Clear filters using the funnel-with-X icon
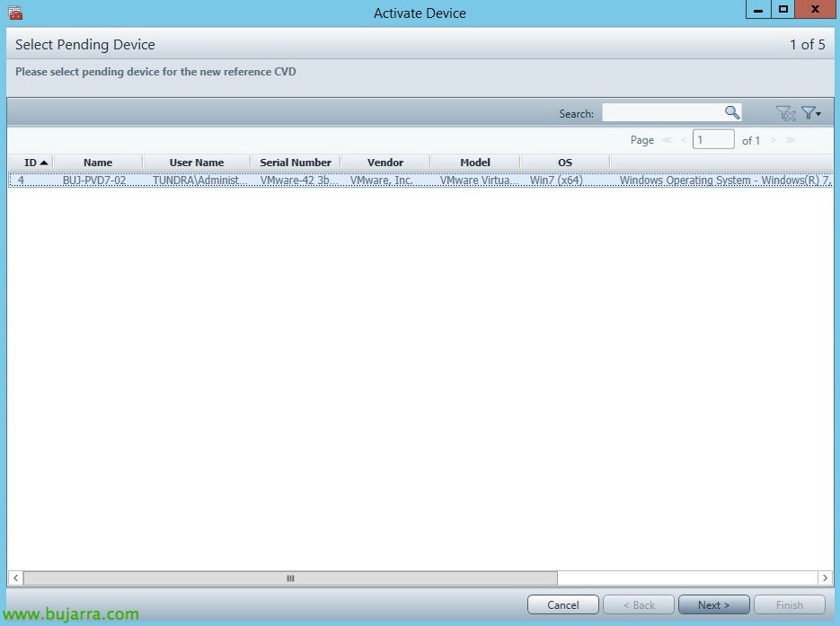 (785, 113)
